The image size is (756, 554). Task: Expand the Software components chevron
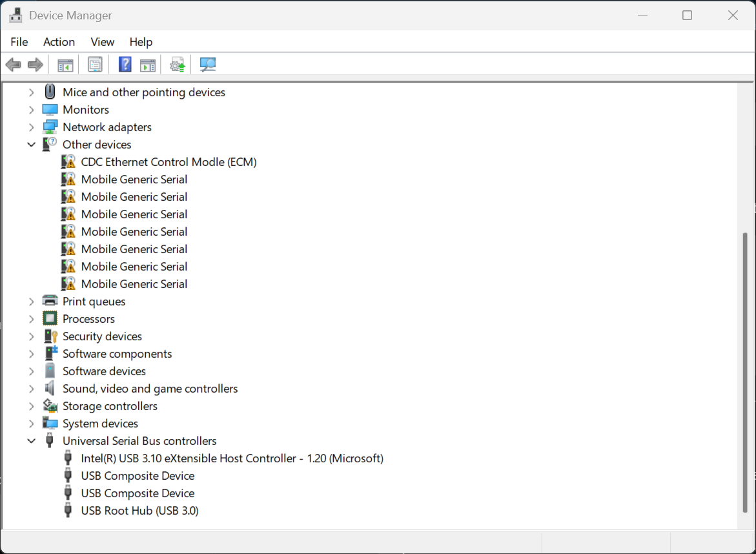point(32,354)
